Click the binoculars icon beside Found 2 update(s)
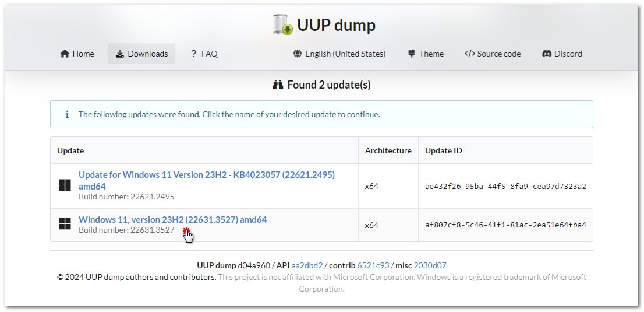 [x=278, y=85]
